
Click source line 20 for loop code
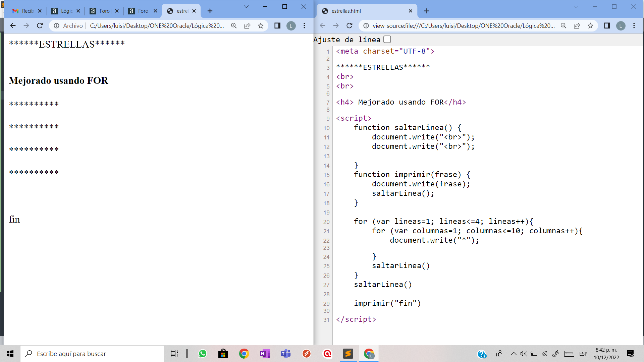point(443,222)
